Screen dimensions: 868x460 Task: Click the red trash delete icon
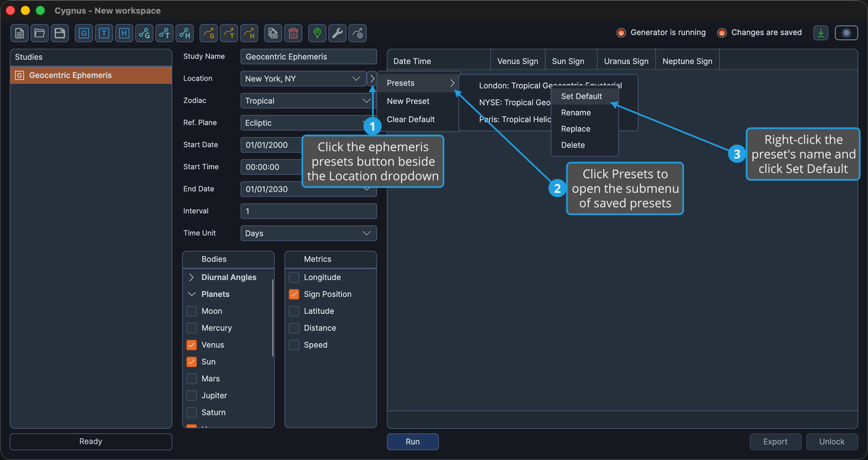(293, 33)
